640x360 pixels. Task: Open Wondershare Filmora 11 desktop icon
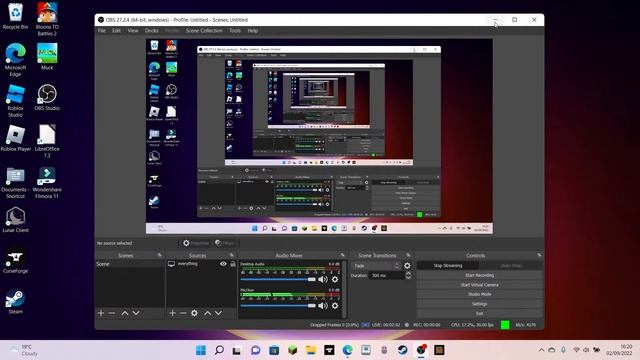tap(47, 182)
